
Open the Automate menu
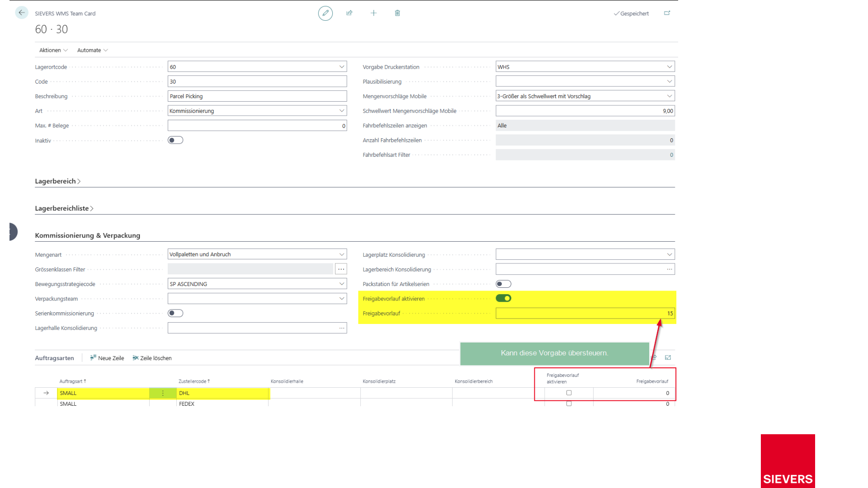pyautogui.click(x=92, y=50)
